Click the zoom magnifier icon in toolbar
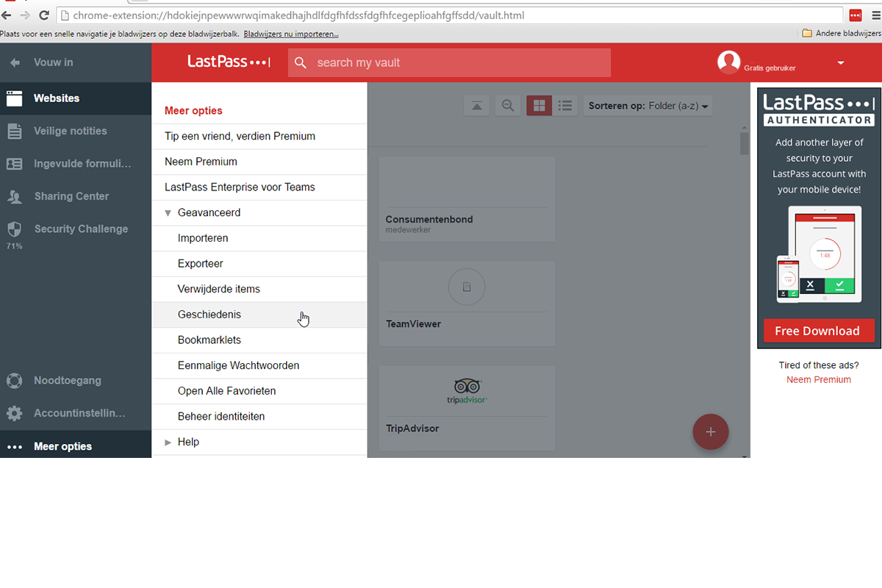 (507, 106)
